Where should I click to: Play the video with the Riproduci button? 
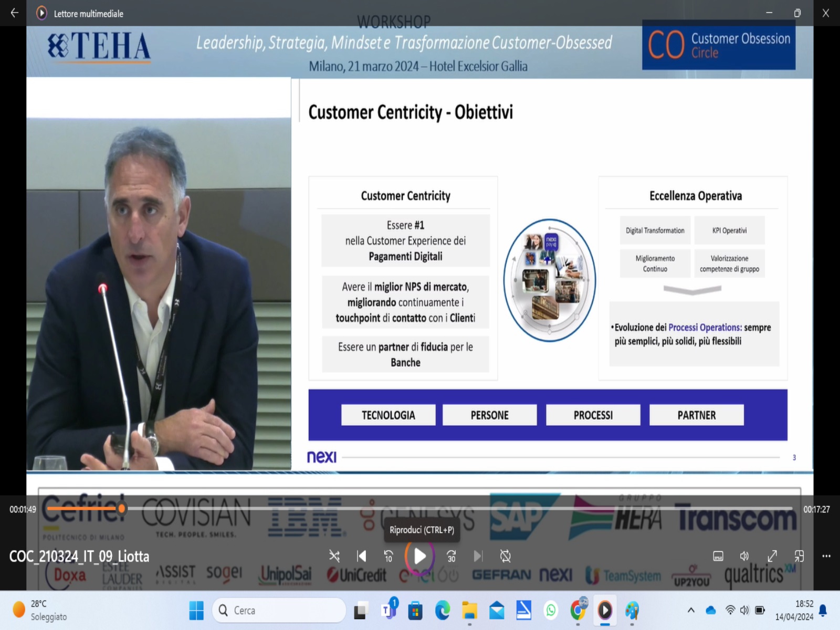pos(419,556)
